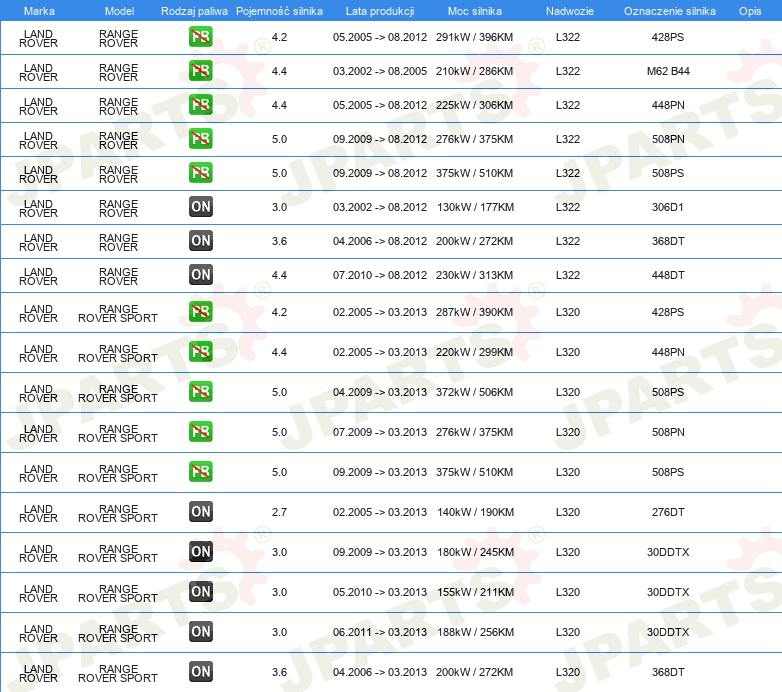The height and width of the screenshot is (692, 782).
Task: Click the 05.2010 -> 03.2013 production years
Action: 380,592
